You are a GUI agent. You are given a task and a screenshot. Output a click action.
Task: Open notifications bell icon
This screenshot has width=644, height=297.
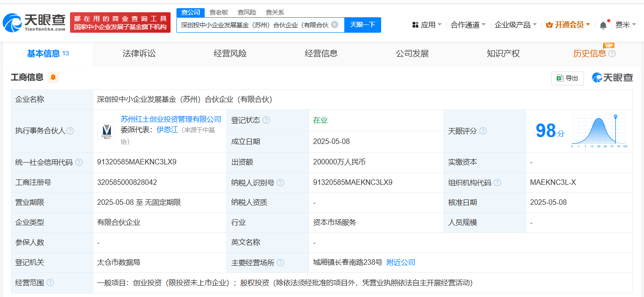[603, 25]
